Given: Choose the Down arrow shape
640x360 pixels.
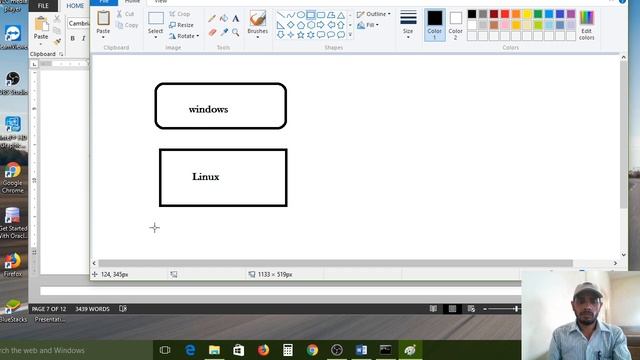Looking at the screenshot, I should click(x=281, y=35).
